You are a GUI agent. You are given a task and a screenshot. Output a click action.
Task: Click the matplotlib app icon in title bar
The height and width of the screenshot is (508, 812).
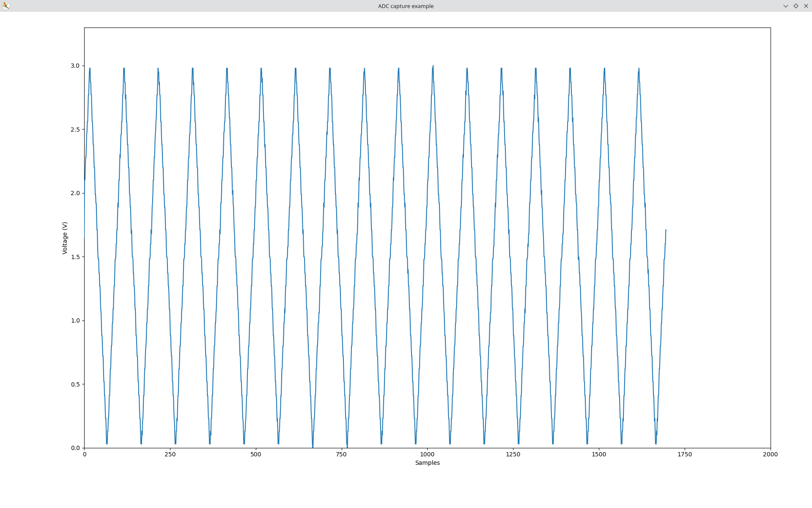[x=5, y=6]
